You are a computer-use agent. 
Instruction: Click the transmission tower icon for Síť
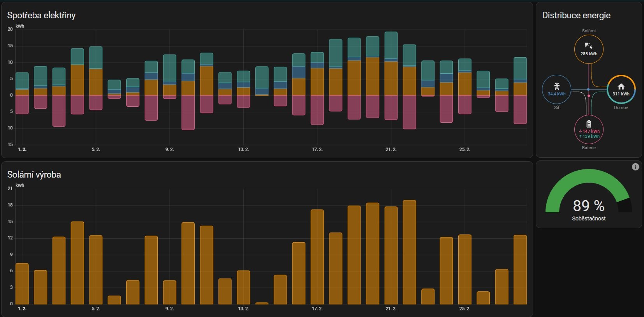(x=556, y=86)
